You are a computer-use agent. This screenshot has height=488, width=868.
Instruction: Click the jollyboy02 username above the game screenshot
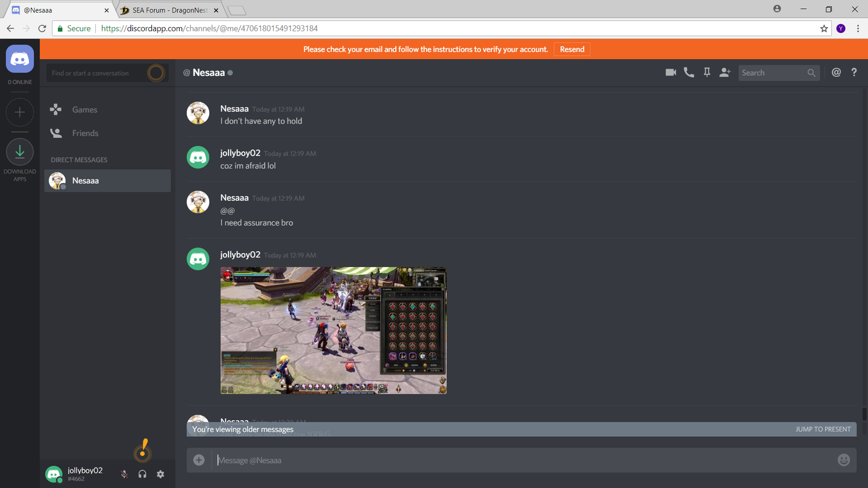click(x=240, y=254)
